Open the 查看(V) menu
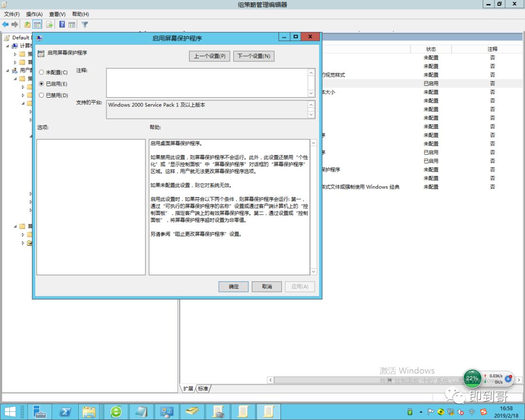The height and width of the screenshot is (420, 525). (x=57, y=14)
